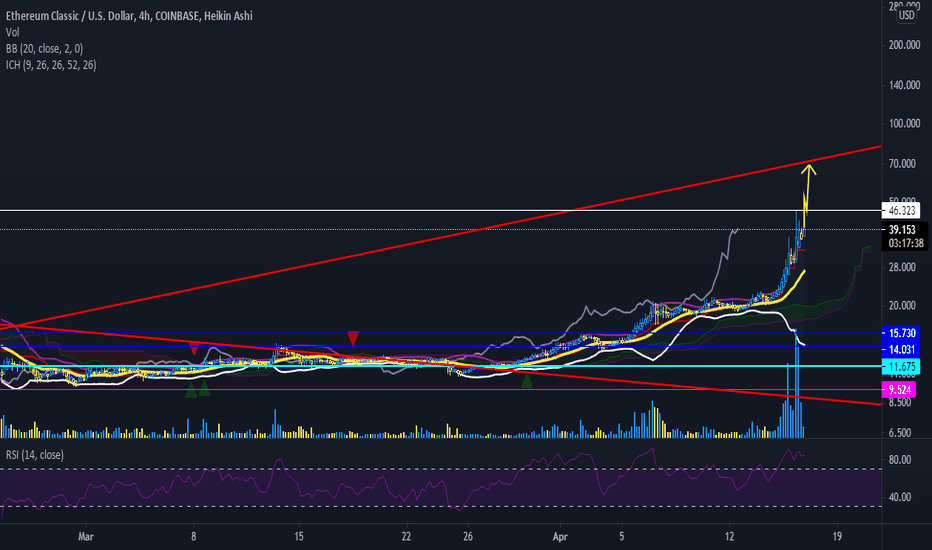Click the green up-arrow marker near March 30
This screenshot has width=932, height=550.
pos(527,381)
